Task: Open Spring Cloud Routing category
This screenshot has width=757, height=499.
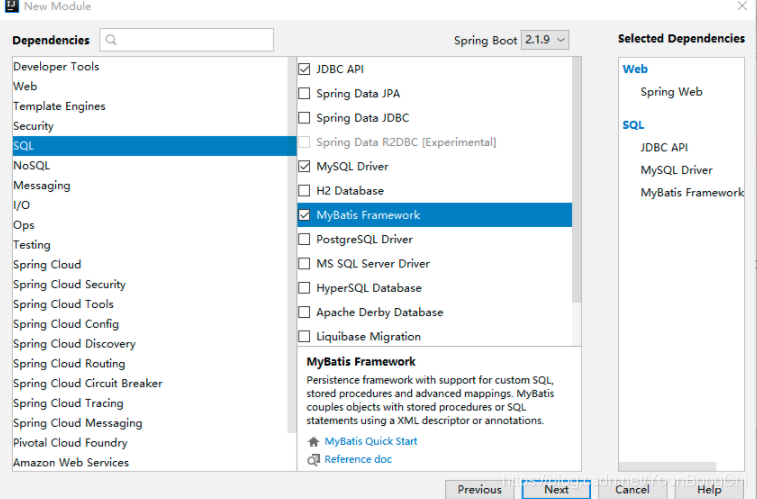Action: pos(150,363)
